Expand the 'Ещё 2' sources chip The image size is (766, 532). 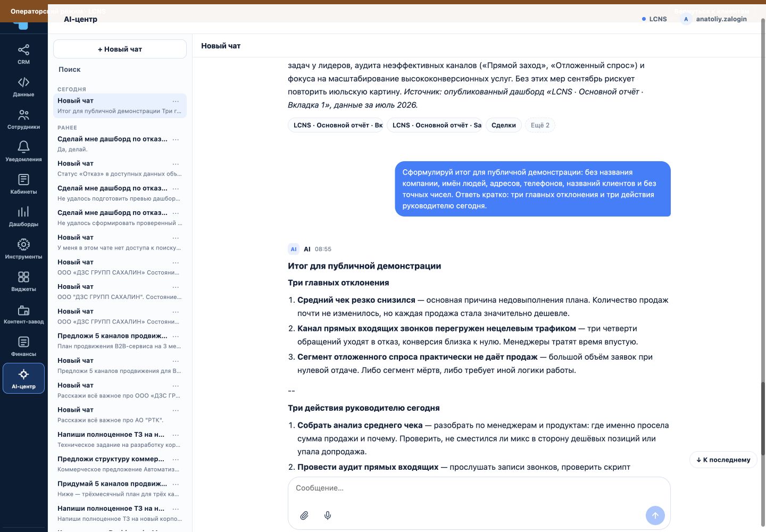click(540, 126)
